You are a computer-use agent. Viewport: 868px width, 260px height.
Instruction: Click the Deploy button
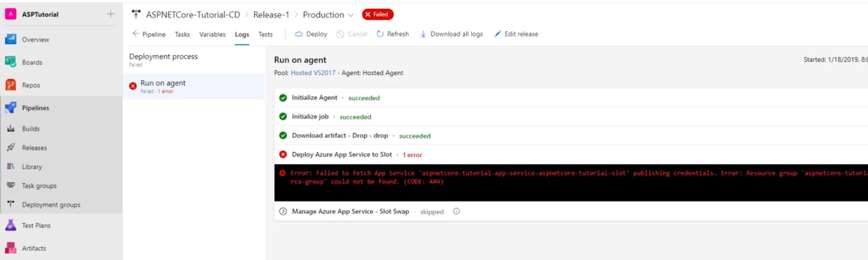tap(310, 34)
